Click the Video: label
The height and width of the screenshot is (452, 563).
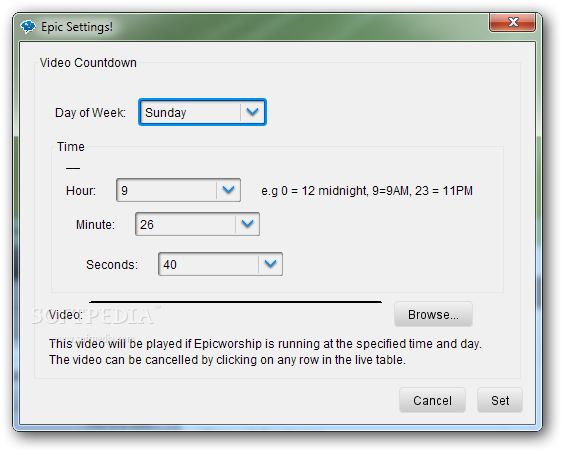(x=65, y=315)
